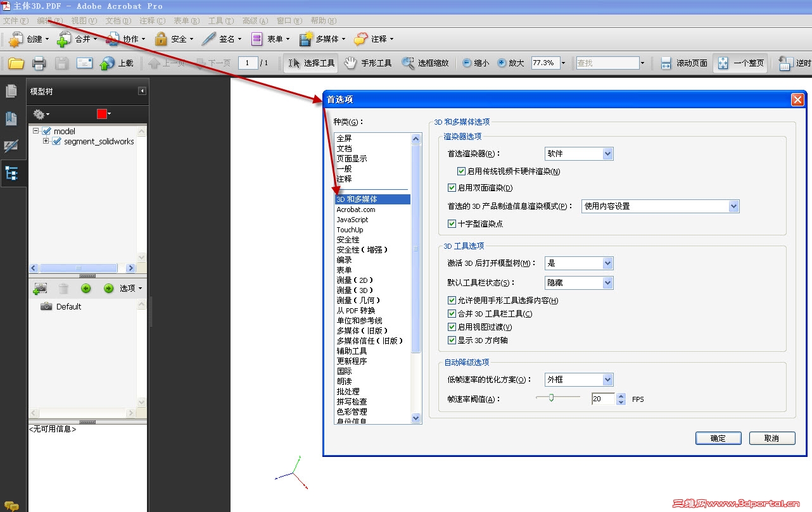
Task: Open 低帧速率的优化方案 dropdown
Action: click(579, 380)
